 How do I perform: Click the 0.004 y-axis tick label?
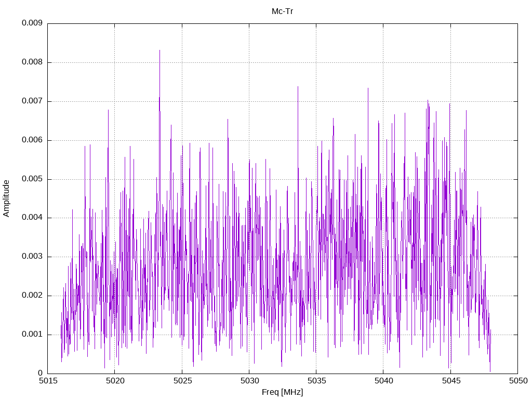[32, 218]
